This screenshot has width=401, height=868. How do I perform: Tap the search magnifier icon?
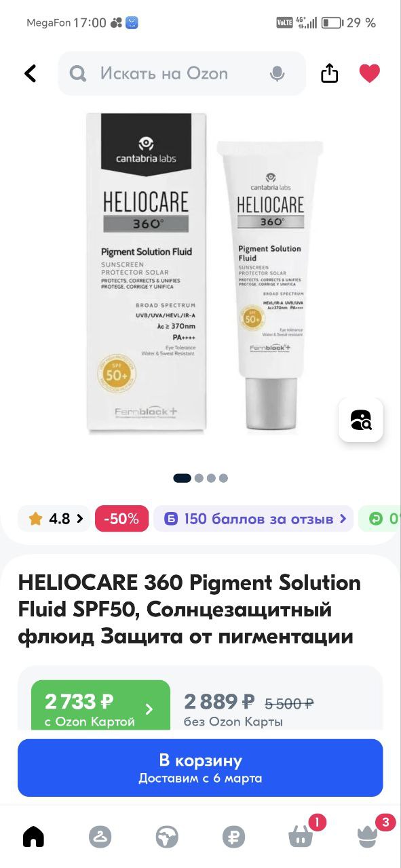79,73
